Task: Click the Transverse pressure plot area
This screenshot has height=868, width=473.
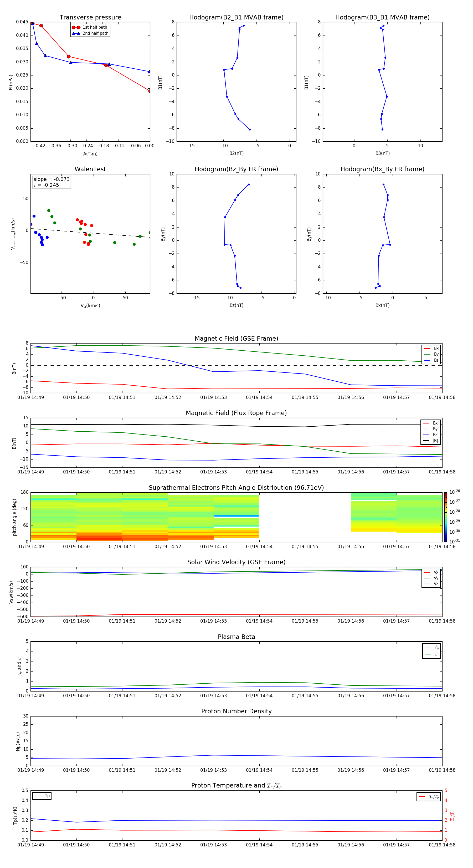Action: 90,82
